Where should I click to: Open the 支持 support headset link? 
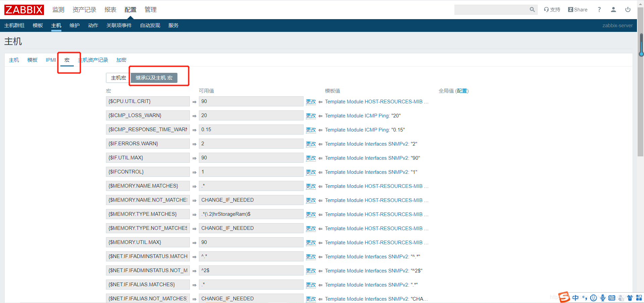(552, 10)
